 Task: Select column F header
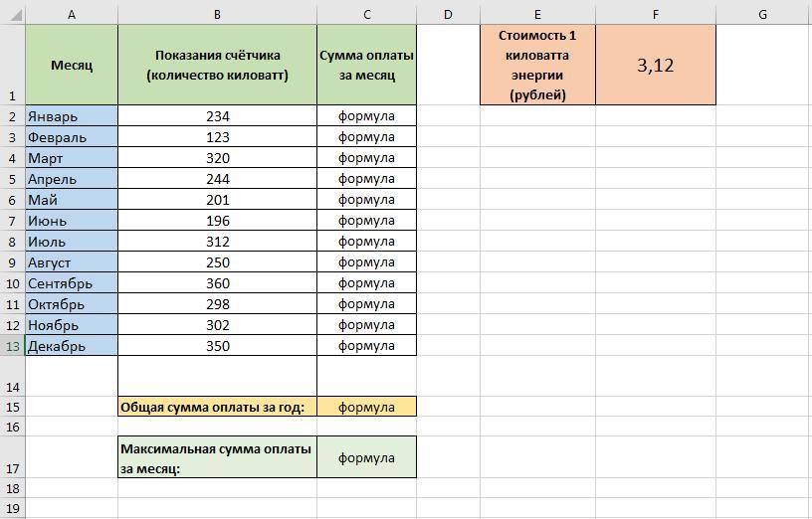point(656,15)
